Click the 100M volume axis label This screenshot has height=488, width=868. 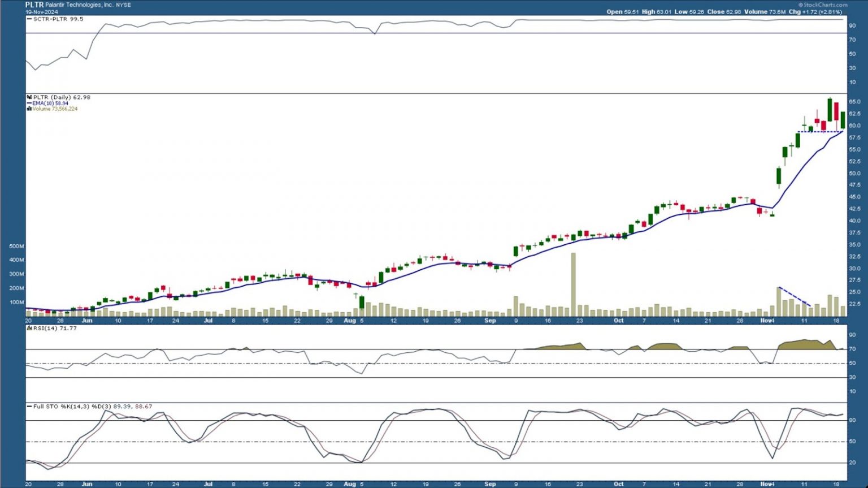pyautogui.click(x=16, y=302)
